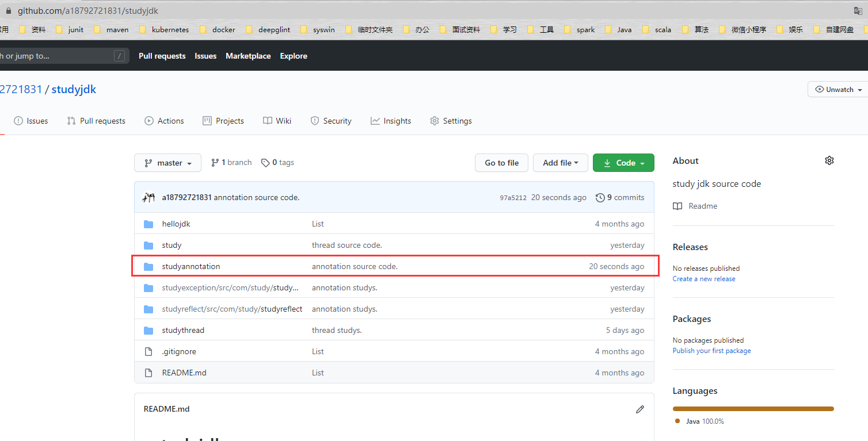Viewport: 868px width, 441px height.
Task: Click the Go to file button
Action: [x=502, y=163]
